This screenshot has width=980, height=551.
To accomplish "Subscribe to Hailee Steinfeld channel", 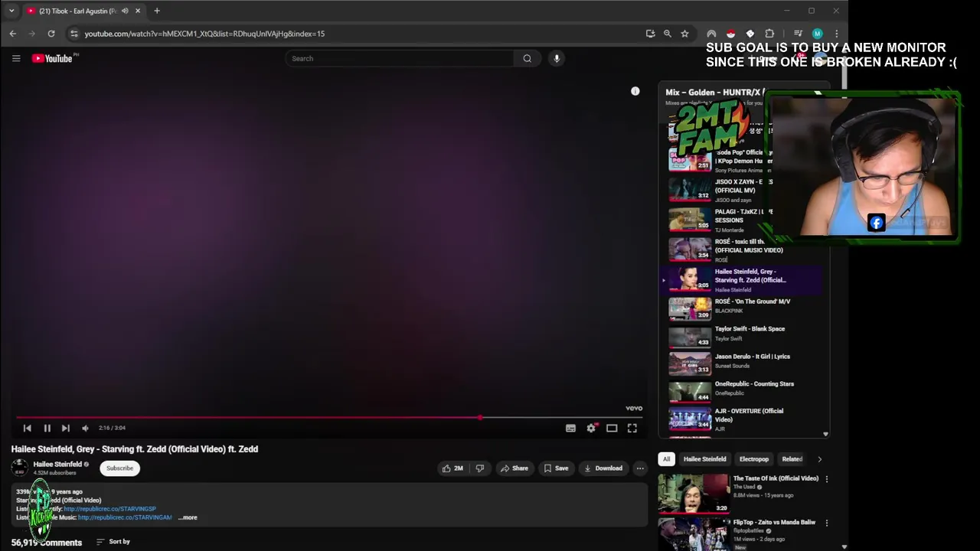I will pos(119,468).
